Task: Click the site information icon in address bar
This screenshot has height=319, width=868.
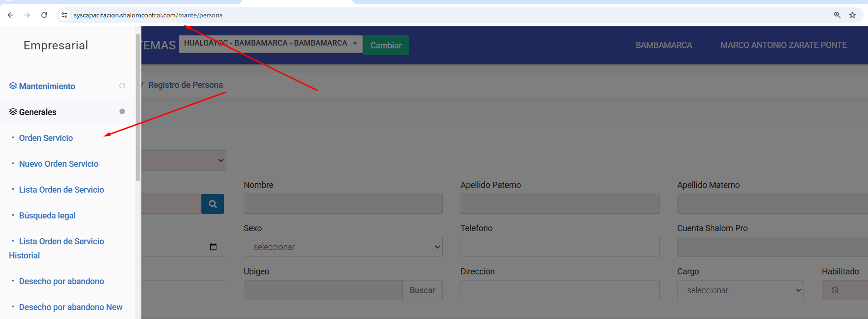Action: pyautogui.click(x=64, y=15)
